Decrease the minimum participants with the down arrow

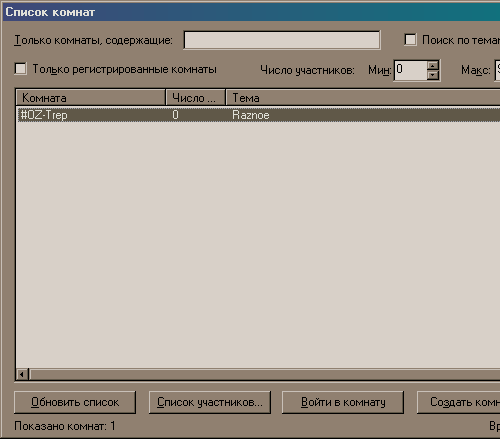(433, 75)
